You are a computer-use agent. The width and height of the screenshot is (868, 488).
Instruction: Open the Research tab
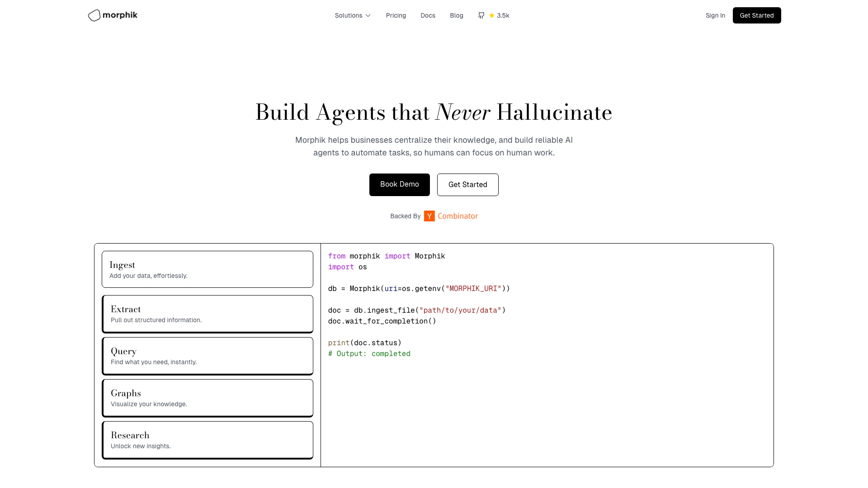click(x=207, y=440)
